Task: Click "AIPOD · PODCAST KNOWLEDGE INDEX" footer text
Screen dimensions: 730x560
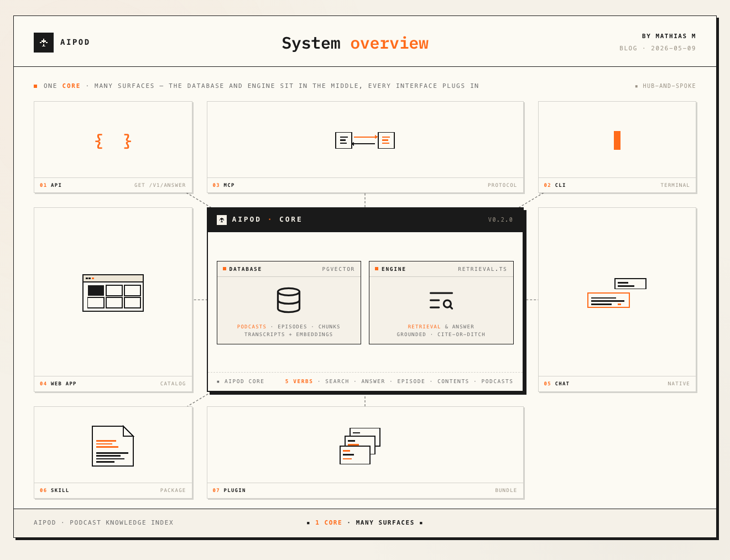Action: coord(103,522)
